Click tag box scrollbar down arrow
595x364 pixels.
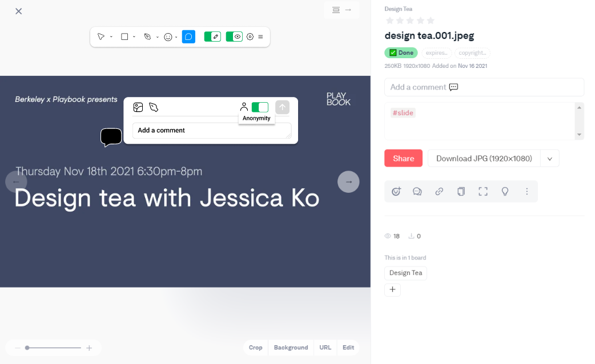pyautogui.click(x=579, y=135)
